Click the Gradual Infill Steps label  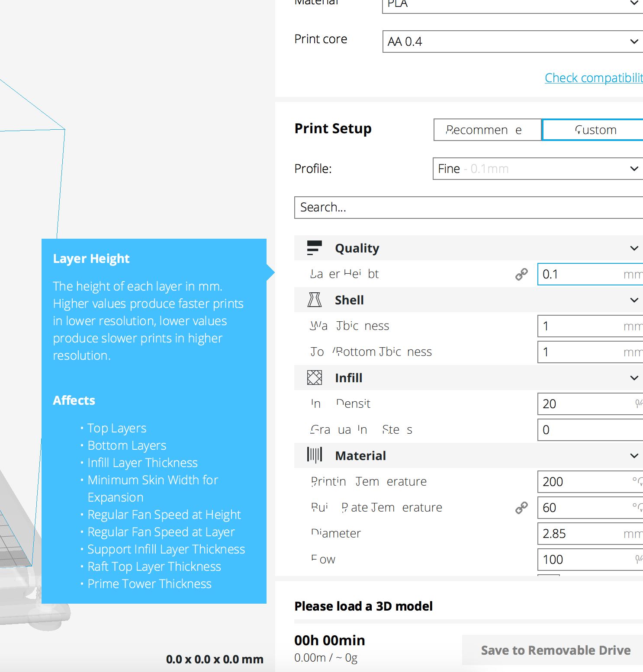(x=361, y=430)
